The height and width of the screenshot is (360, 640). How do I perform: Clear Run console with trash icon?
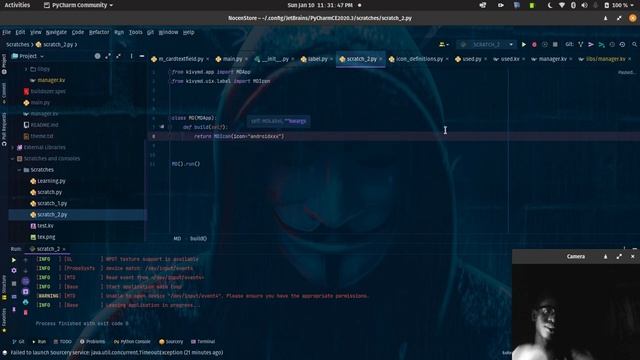point(25,313)
